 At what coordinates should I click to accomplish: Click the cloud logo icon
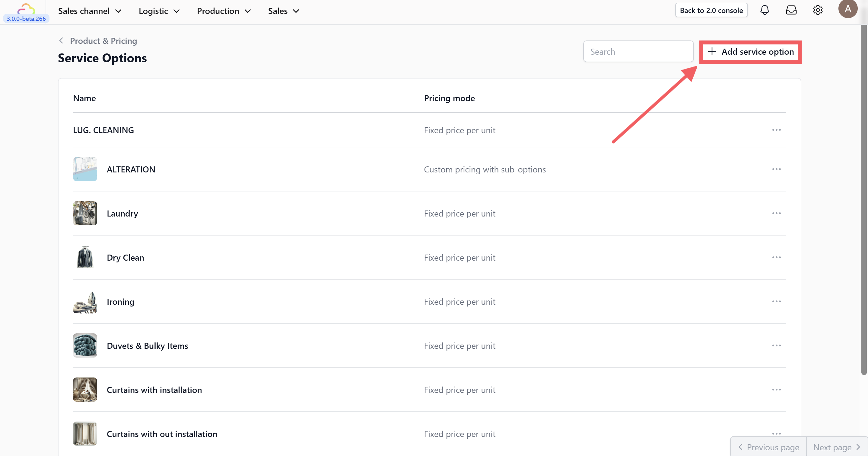tap(26, 8)
